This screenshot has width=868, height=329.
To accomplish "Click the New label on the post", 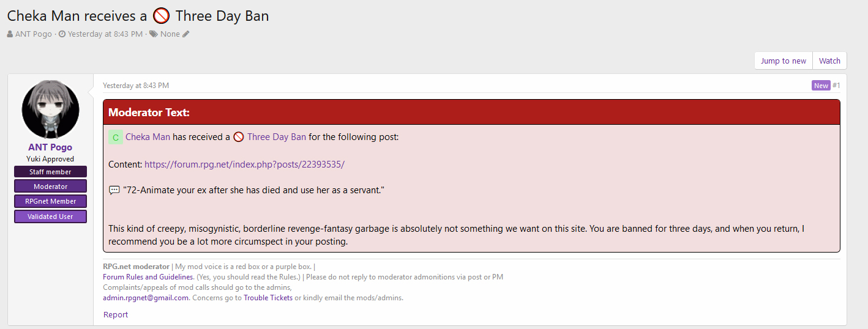I will click(x=821, y=86).
